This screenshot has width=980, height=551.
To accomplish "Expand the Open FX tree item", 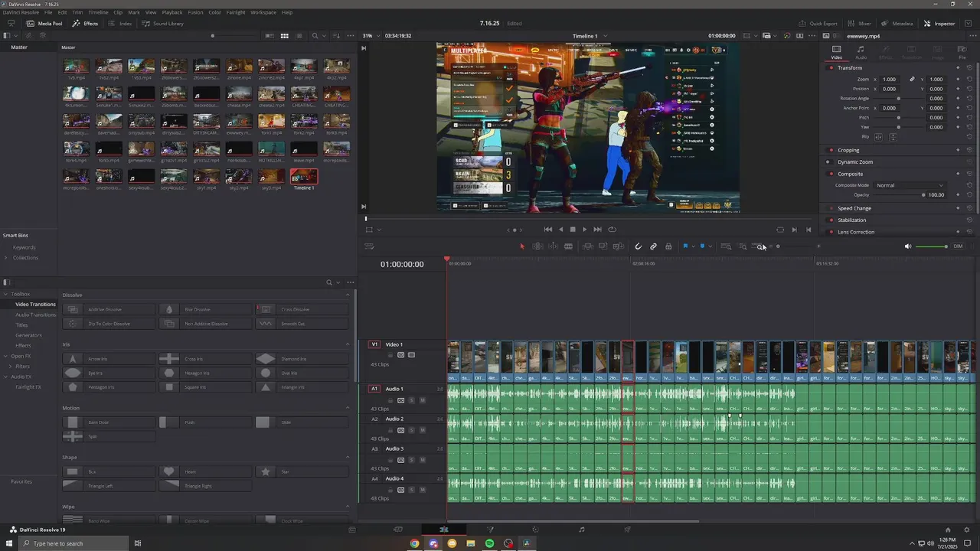I will (x=5, y=356).
